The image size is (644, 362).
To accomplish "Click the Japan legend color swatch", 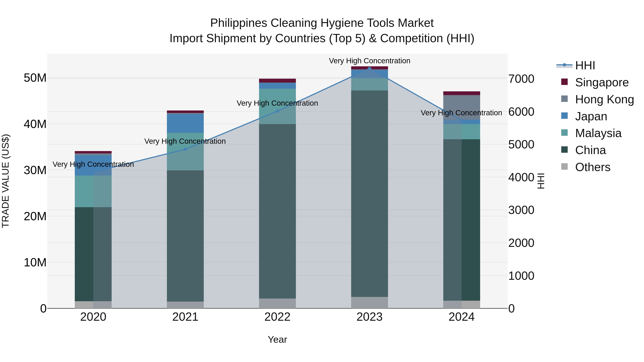I will pos(565,116).
